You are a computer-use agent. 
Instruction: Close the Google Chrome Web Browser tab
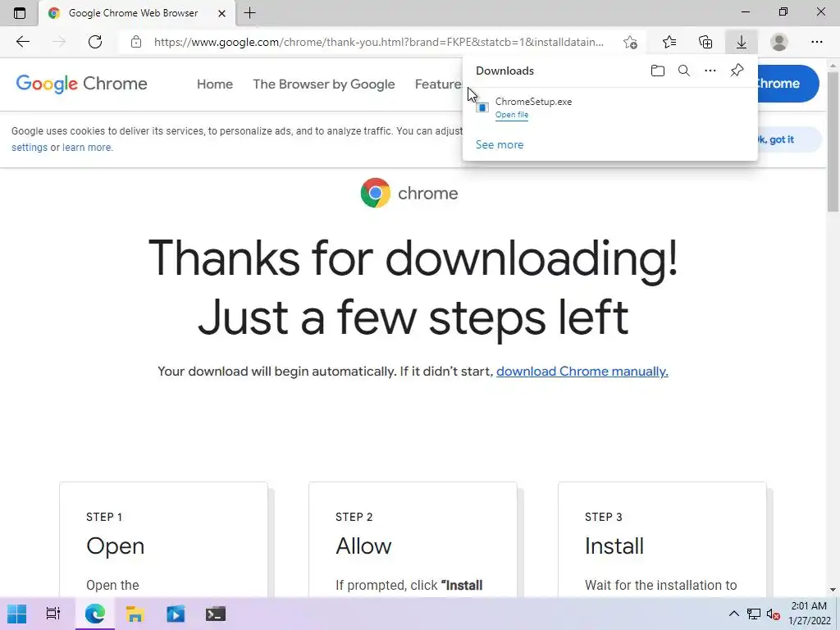[221, 13]
